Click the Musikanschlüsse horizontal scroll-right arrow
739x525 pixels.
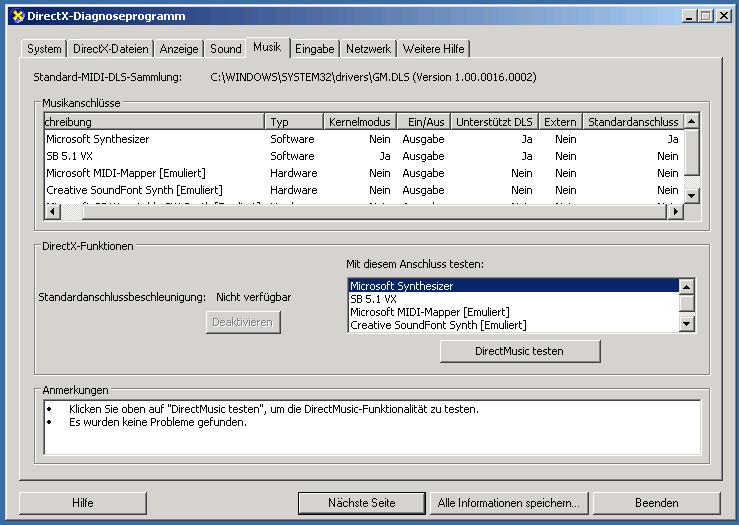tap(676, 212)
